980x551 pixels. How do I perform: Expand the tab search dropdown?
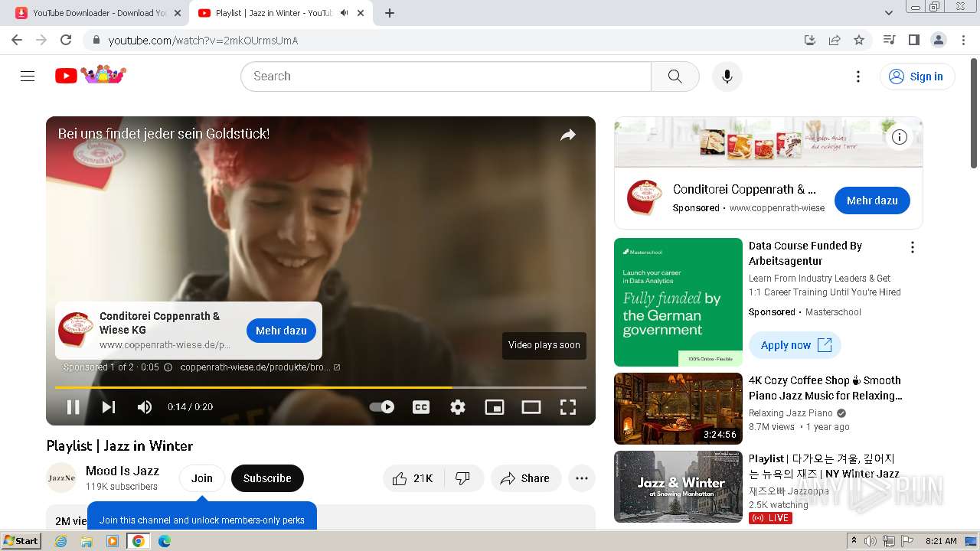[889, 13]
